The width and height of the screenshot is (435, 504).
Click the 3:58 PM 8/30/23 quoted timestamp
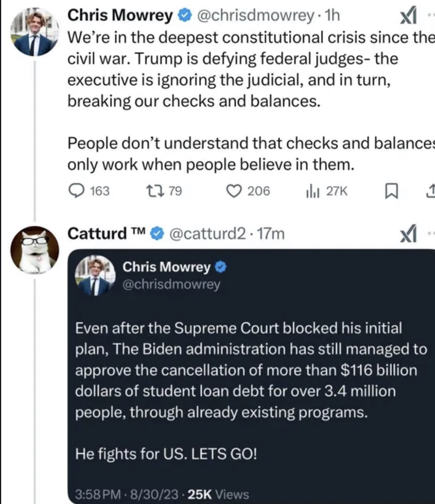click(127, 494)
